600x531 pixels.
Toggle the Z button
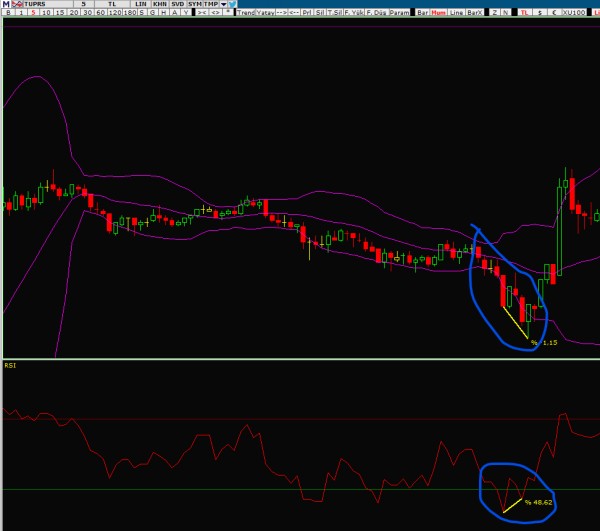tap(495, 13)
